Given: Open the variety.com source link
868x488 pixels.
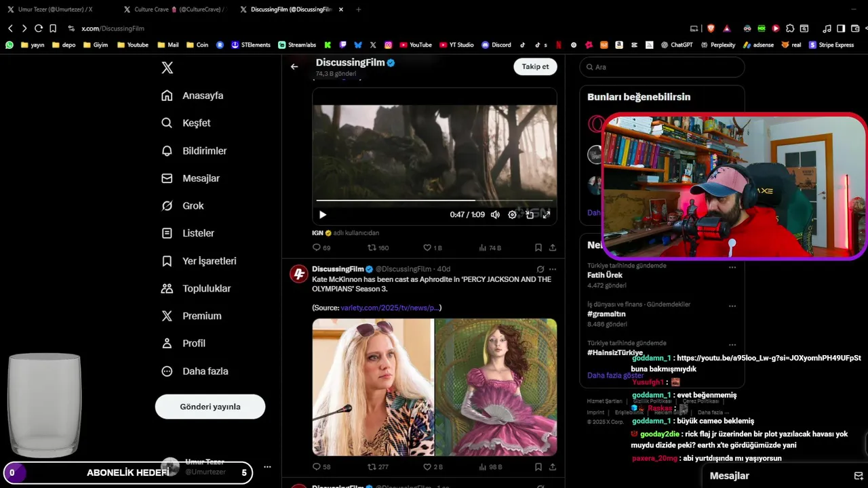Looking at the screenshot, I should coord(391,308).
